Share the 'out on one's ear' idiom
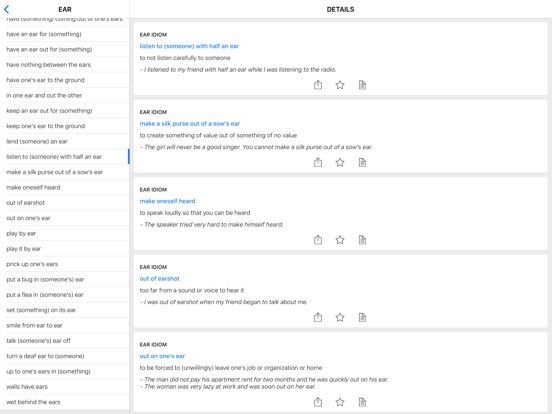This screenshot has height=414, width=552. pyautogui.click(x=318, y=402)
